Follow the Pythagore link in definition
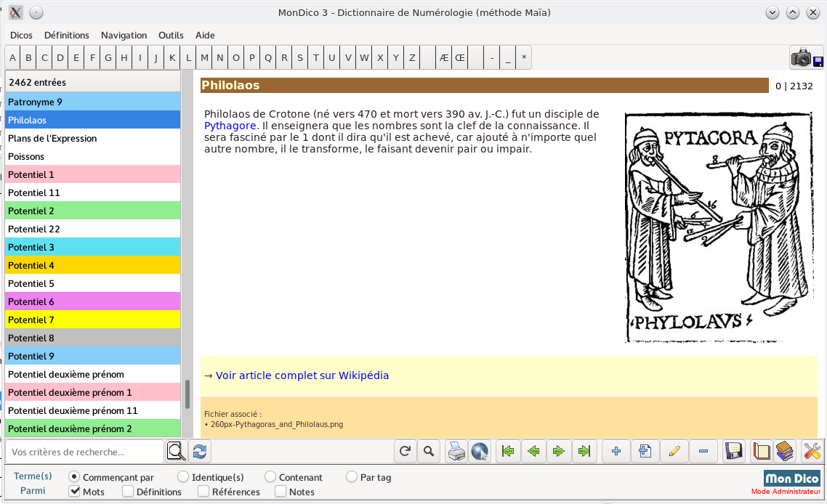 click(230, 126)
